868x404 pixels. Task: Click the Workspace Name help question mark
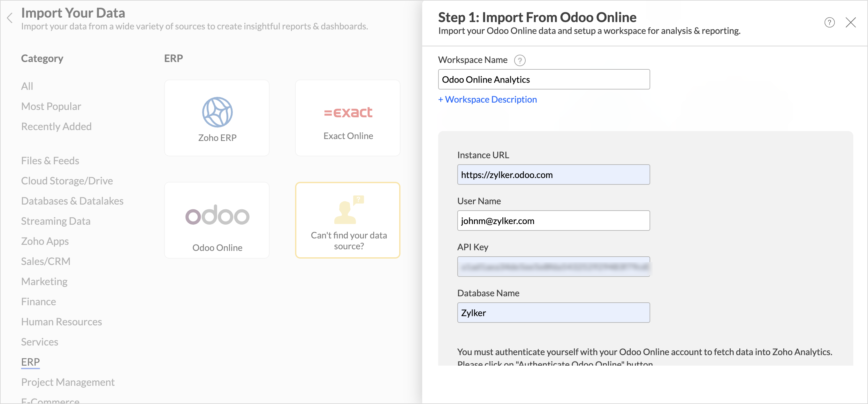pos(520,60)
